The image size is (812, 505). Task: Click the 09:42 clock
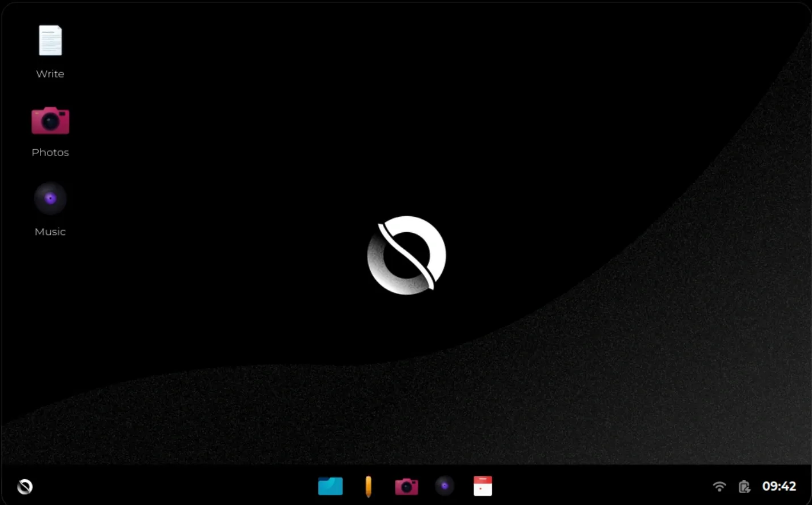coord(779,486)
